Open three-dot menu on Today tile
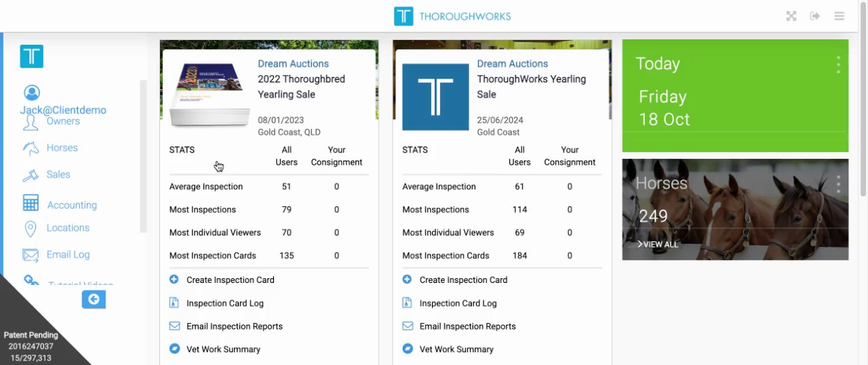 [839, 64]
